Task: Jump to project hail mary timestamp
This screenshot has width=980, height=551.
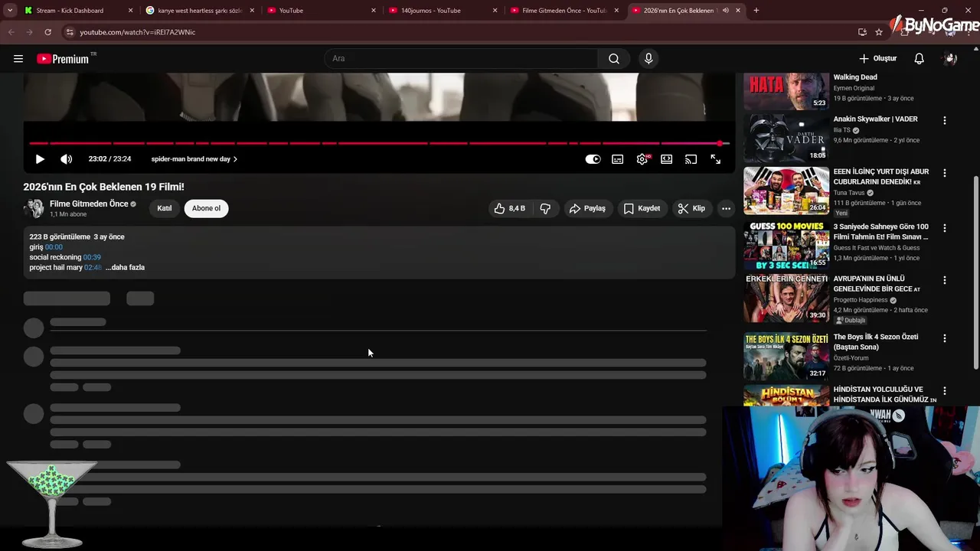Action: (93, 268)
